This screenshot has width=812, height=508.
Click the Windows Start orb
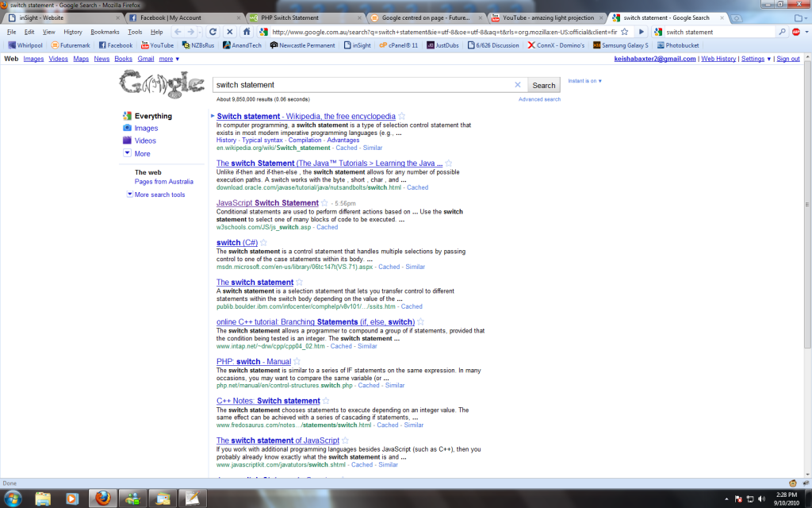tap(12, 498)
